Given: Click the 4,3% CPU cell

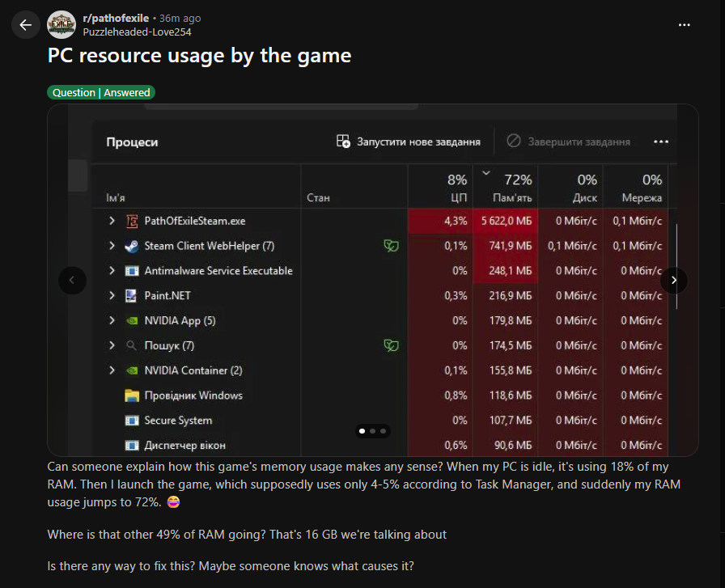Looking at the screenshot, I should [x=441, y=221].
